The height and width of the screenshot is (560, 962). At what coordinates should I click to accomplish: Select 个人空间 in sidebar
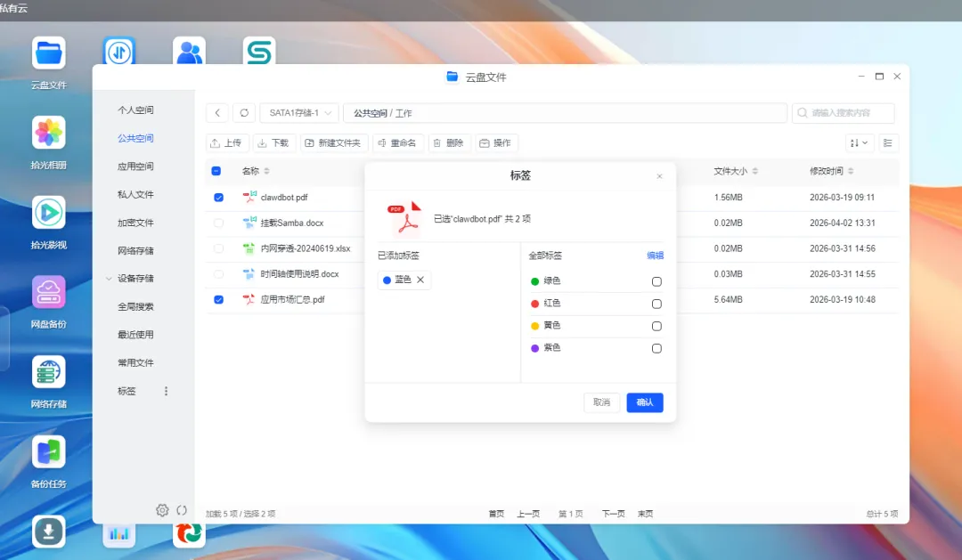click(x=135, y=110)
